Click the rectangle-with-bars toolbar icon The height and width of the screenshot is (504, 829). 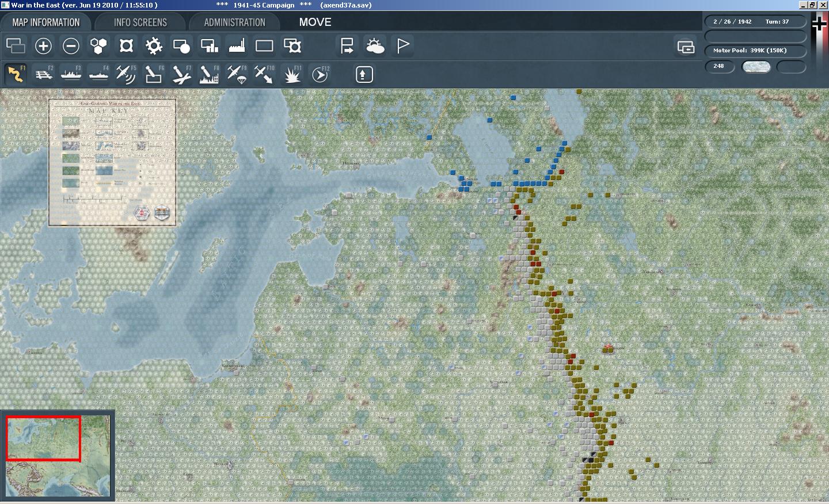coord(209,45)
